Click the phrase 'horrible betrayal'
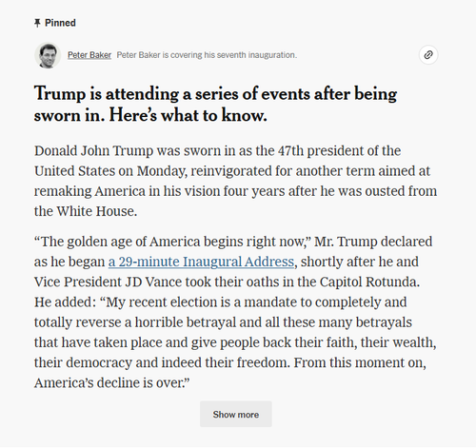The image size is (476, 448). 186,322
